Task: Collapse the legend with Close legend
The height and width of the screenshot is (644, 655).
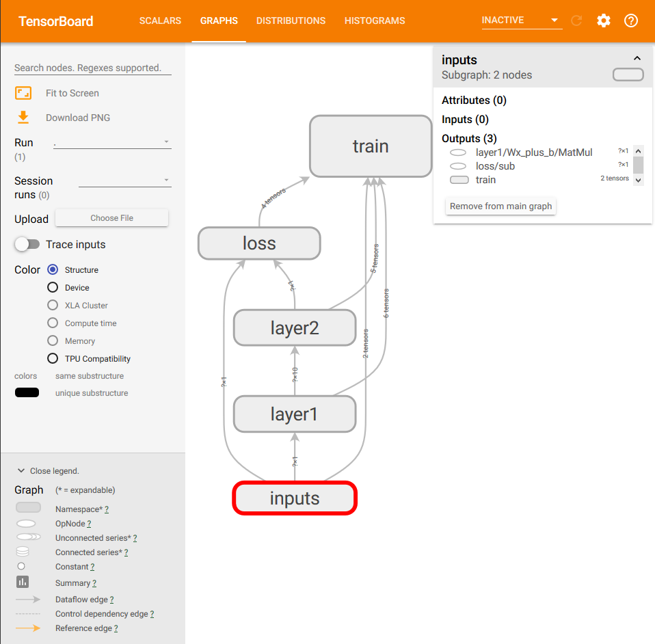Action: coord(47,470)
